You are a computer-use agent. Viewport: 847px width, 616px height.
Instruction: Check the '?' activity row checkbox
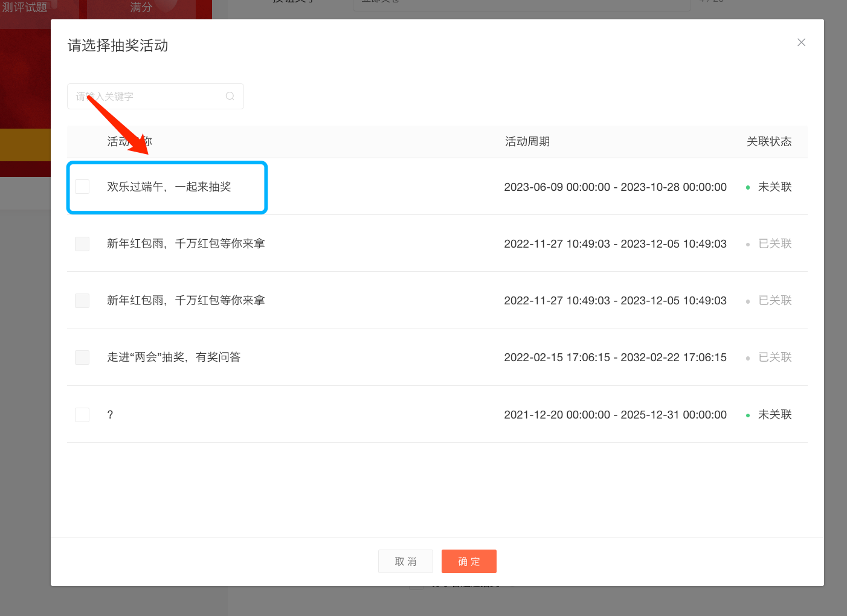(x=82, y=415)
